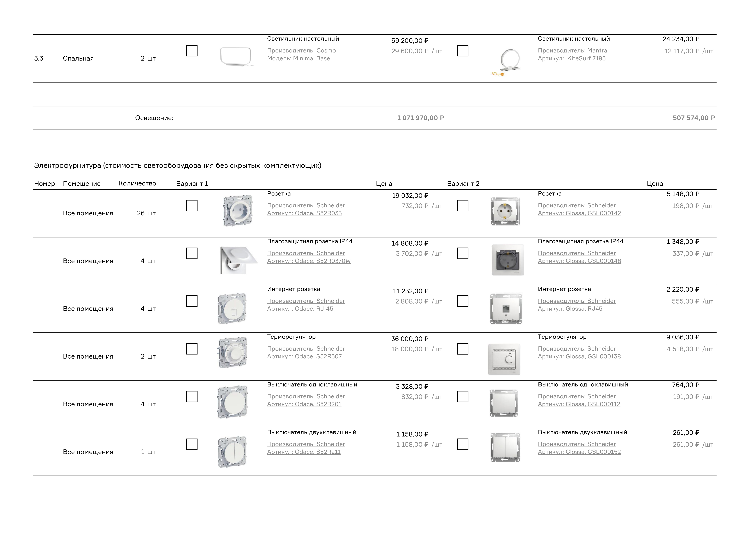This screenshot has height=535, width=756.
Task: Open the 'Производитель: Cosmo' link
Action: click(301, 51)
